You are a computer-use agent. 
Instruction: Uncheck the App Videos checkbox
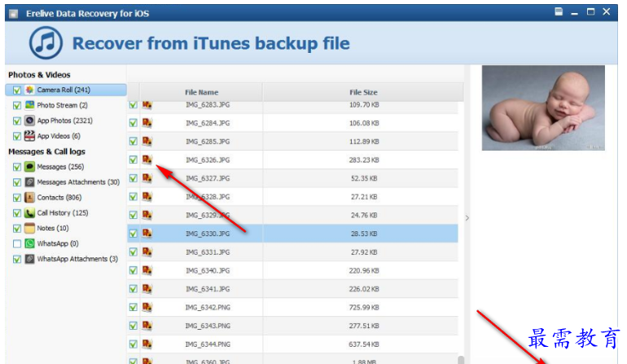pos(17,137)
